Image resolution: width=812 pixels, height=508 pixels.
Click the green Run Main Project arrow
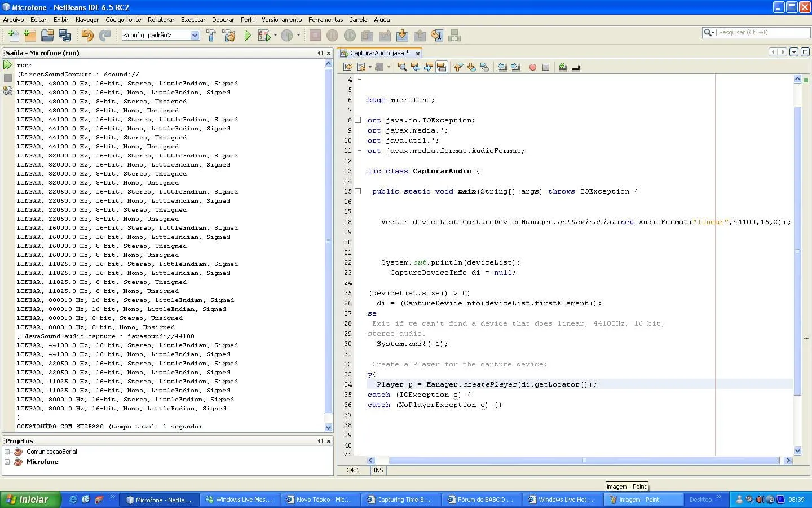click(x=247, y=36)
